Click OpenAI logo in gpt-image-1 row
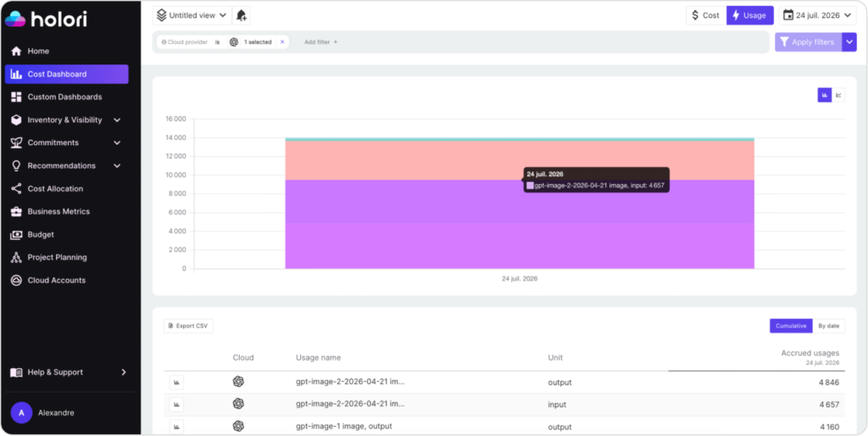Viewport: 868px width, 436px height. point(238,426)
